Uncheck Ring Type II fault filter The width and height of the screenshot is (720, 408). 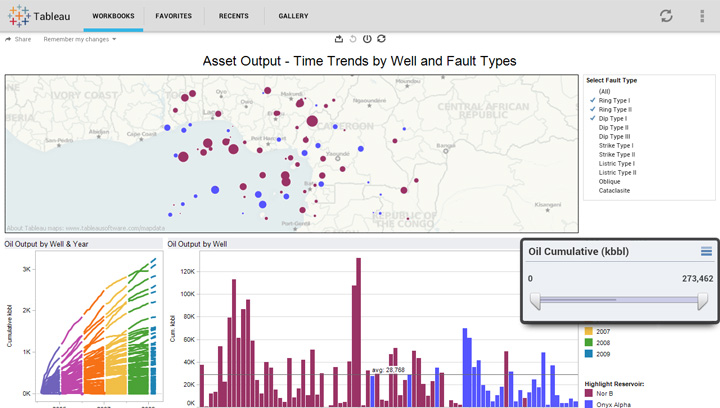click(x=593, y=109)
